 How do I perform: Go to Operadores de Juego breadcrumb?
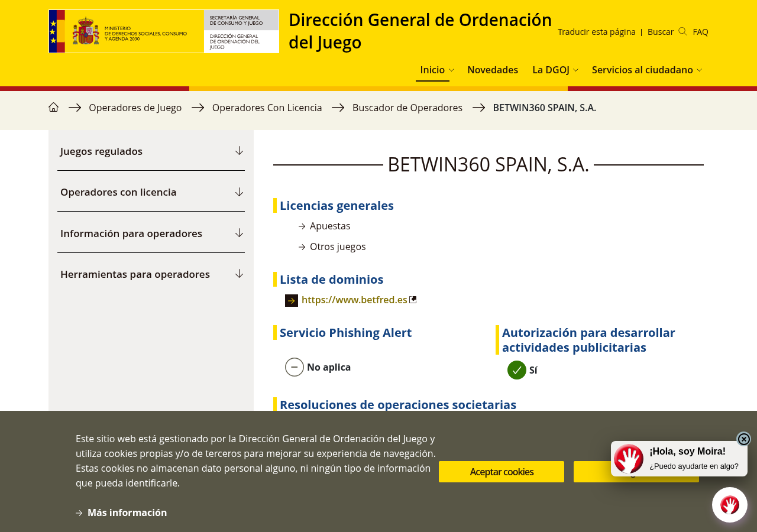pyautogui.click(x=135, y=108)
